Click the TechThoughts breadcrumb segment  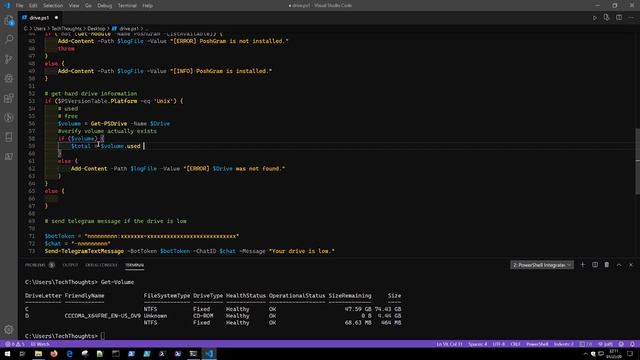point(67,29)
